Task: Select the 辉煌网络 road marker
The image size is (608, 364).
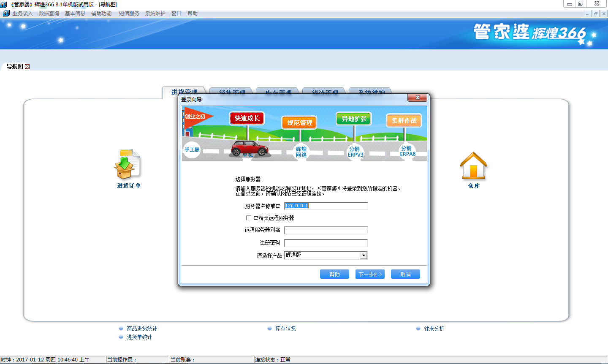Action: (301, 152)
